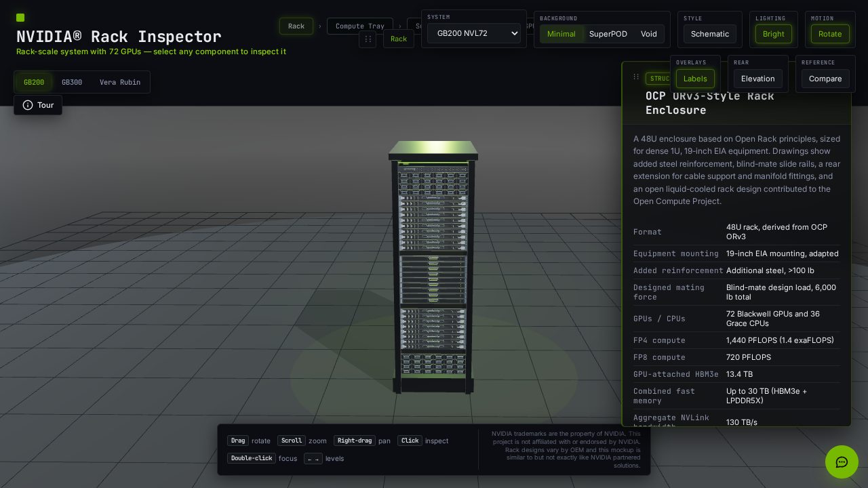This screenshot has width=868, height=488.
Task: Go to the Rack breadcrumb level
Action: pyautogui.click(x=296, y=26)
